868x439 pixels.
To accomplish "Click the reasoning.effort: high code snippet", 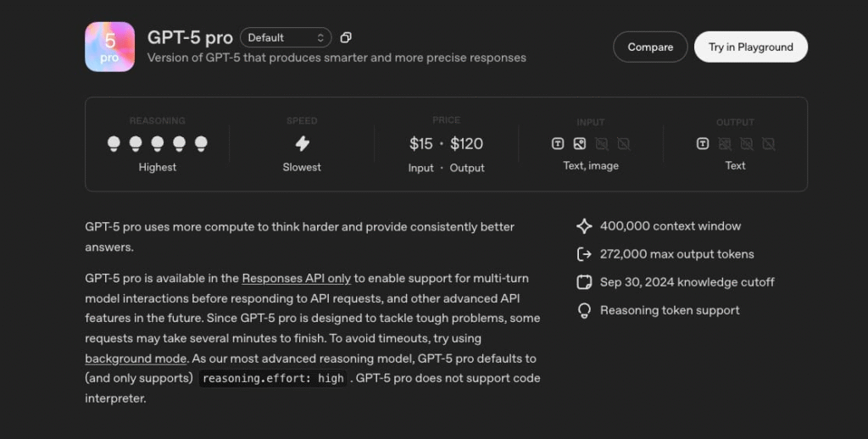I will [x=273, y=379].
